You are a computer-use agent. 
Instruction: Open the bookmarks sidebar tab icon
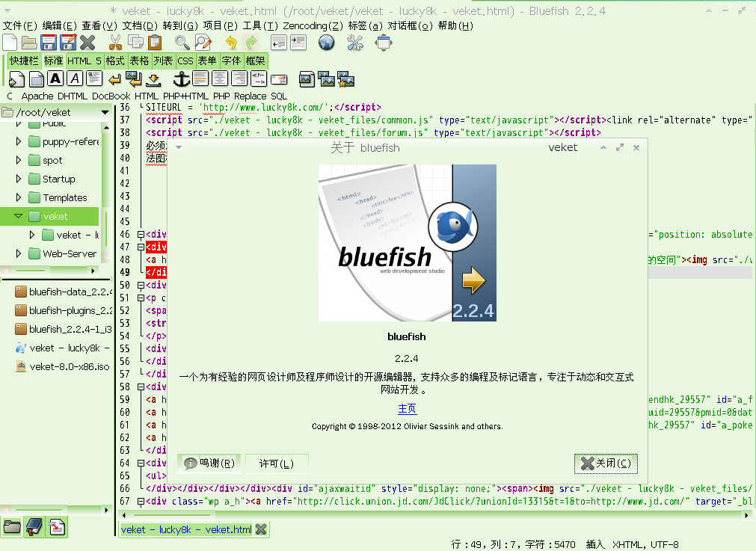34,527
